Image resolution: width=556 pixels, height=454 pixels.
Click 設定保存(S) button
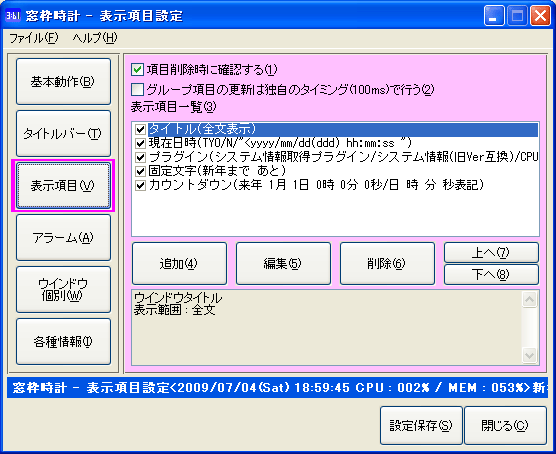(x=421, y=425)
